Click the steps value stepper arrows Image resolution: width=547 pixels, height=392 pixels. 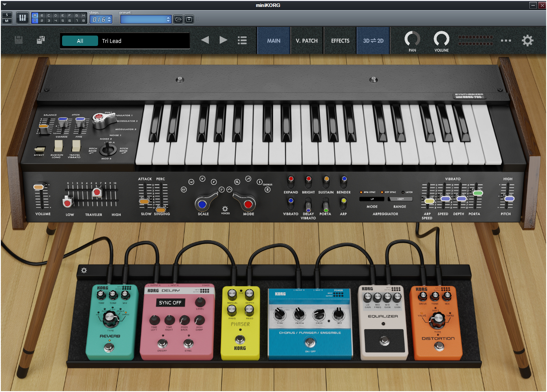(109, 19)
